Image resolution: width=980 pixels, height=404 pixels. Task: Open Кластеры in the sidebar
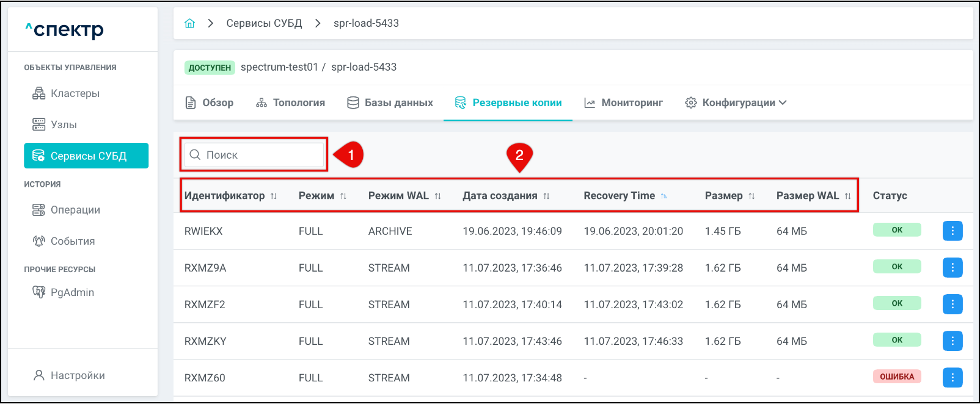75,93
